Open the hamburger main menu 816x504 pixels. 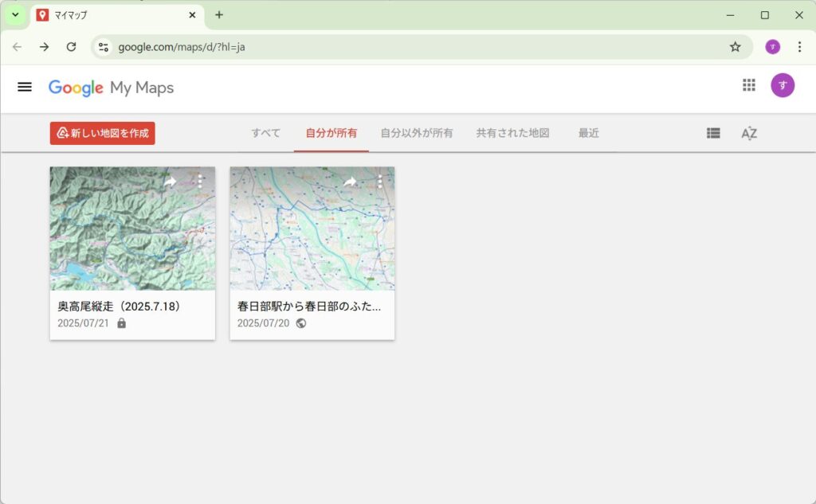pos(25,87)
